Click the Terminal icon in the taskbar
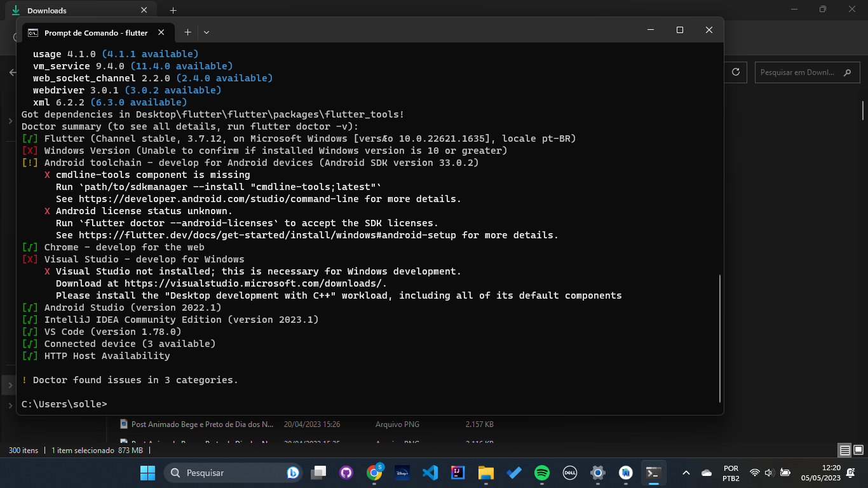Image resolution: width=868 pixels, height=488 pixels. pyautogui.click(x=653, y=473)
